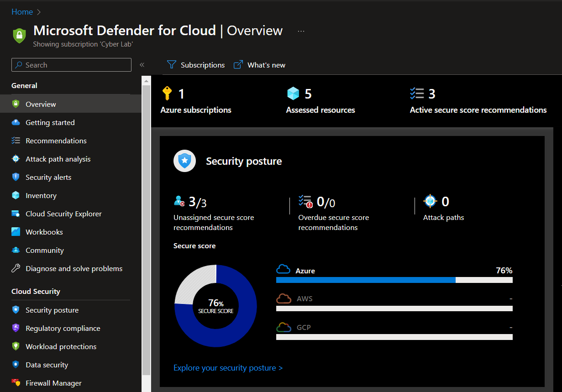
Task: Open the Azure subscriptions count tile
Action: (x=196, y=100)
